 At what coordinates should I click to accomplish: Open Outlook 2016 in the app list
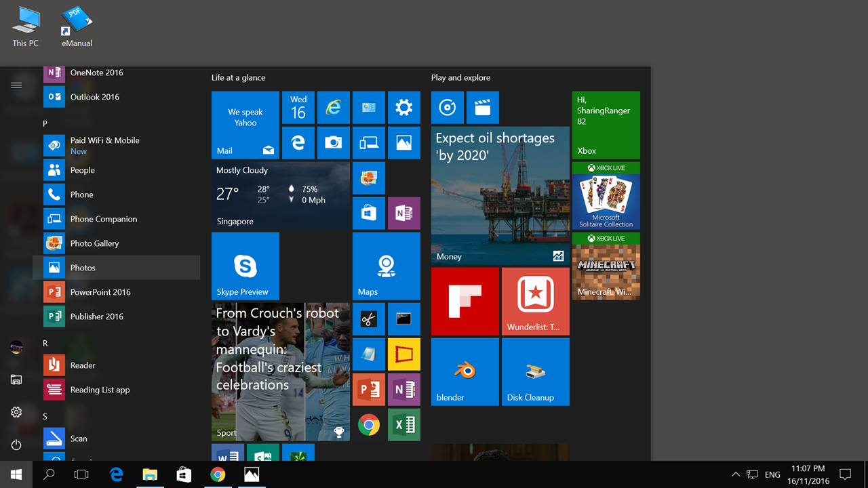coord(117,97)
